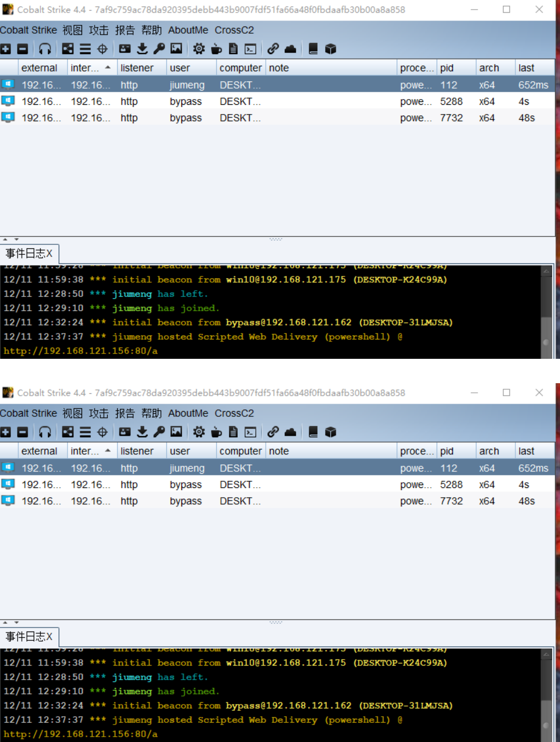560x742 pixels.
Task: Select bypass beacon with pid 5288, top window
Action: pos(277,101)
